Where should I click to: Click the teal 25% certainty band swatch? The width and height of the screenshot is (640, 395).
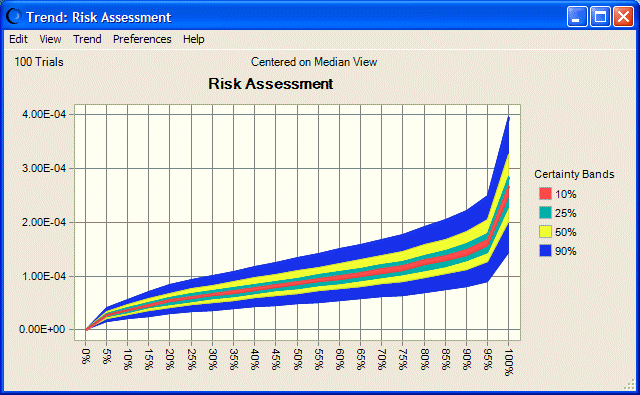[545, 213]
